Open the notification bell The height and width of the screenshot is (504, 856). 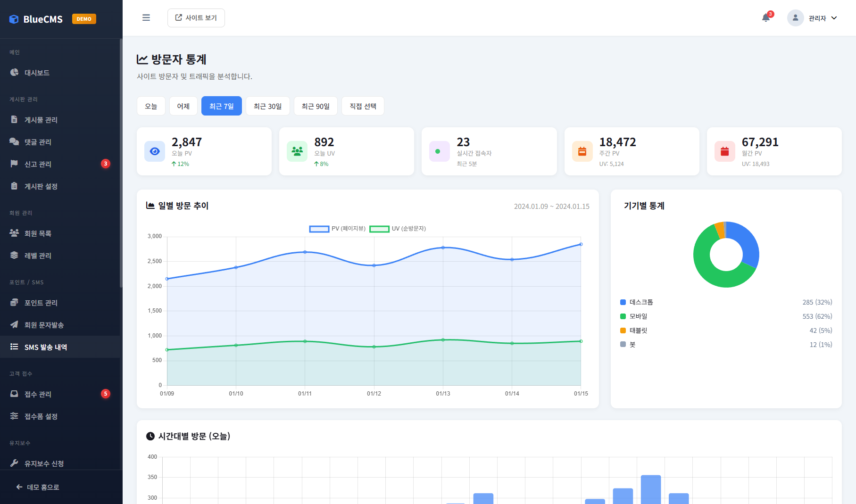tap(766, 18)
